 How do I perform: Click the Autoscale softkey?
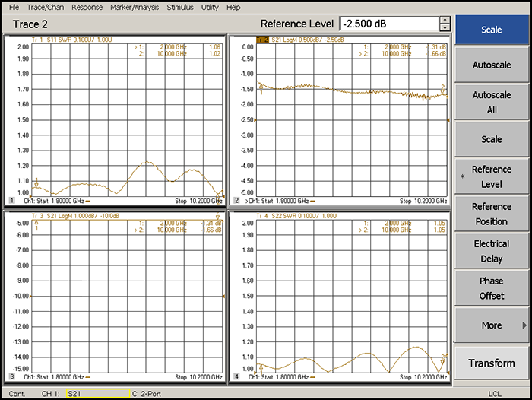pyautogui.click(x=492, y=65)
